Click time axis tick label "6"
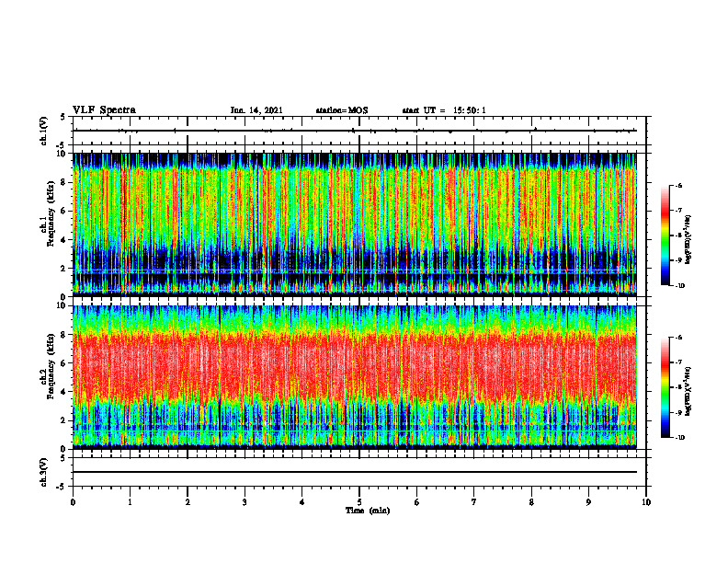 (417, 502)
